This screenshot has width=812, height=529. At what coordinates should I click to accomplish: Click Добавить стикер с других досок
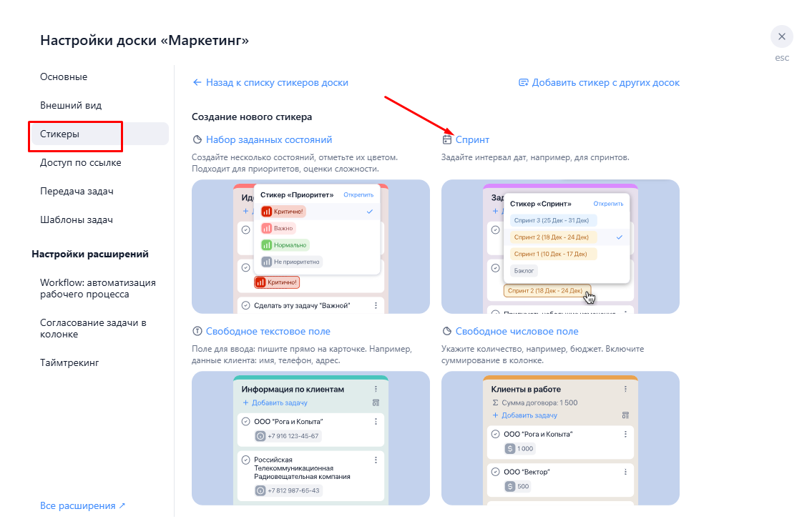pyautogui.click(x=605, y=82)
